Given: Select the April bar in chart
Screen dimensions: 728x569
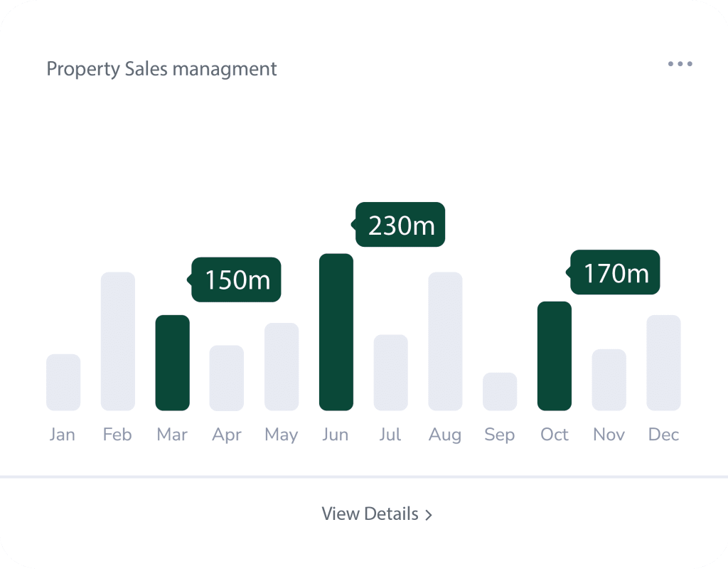Looking at the screenshot, I should (227, 378).
